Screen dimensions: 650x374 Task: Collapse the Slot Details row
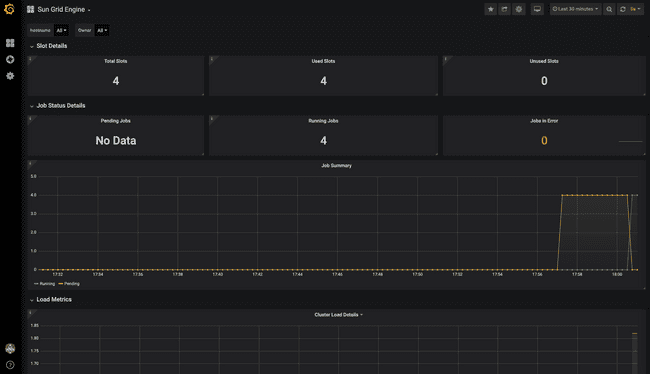(49, 46)
